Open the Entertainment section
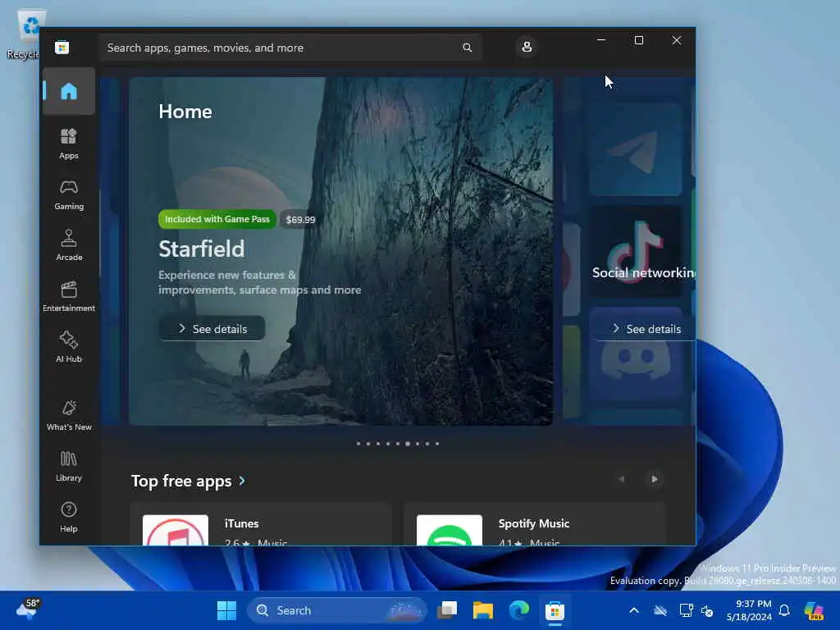Viewport: 840px width, 630px height. (x=69, y=297)
